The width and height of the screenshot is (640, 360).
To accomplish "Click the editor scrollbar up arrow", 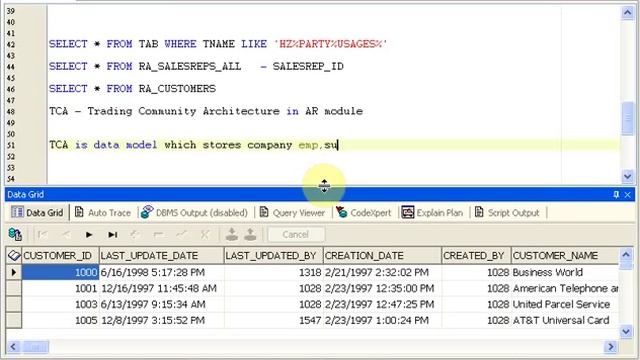I will click(627, 13).
